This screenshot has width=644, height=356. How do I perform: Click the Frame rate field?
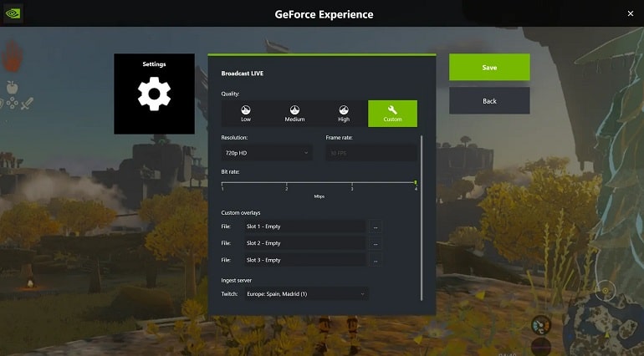pos(371,153)
